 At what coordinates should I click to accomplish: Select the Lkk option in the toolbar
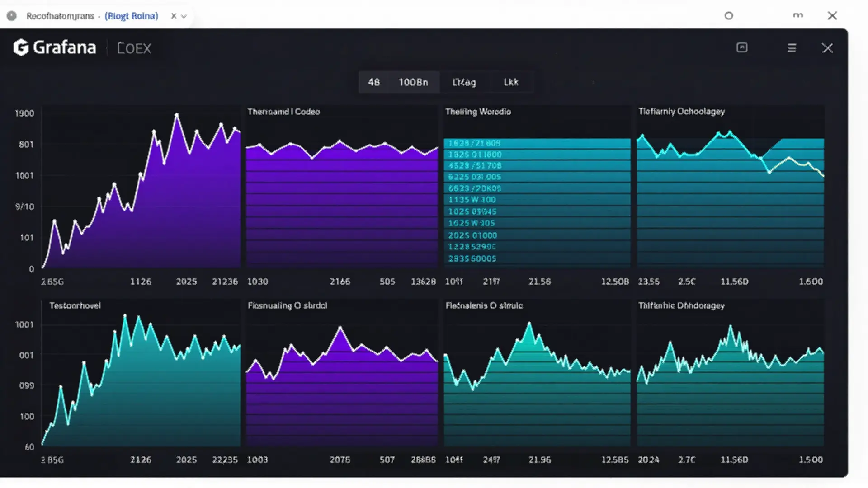(x=511, y=82)
